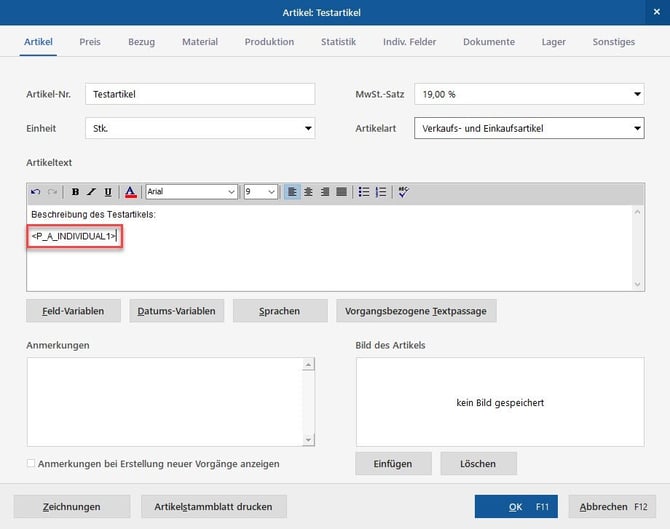
Task: Switch to the Preis tab
Action: pyautogui.click(x=90, y=42)
